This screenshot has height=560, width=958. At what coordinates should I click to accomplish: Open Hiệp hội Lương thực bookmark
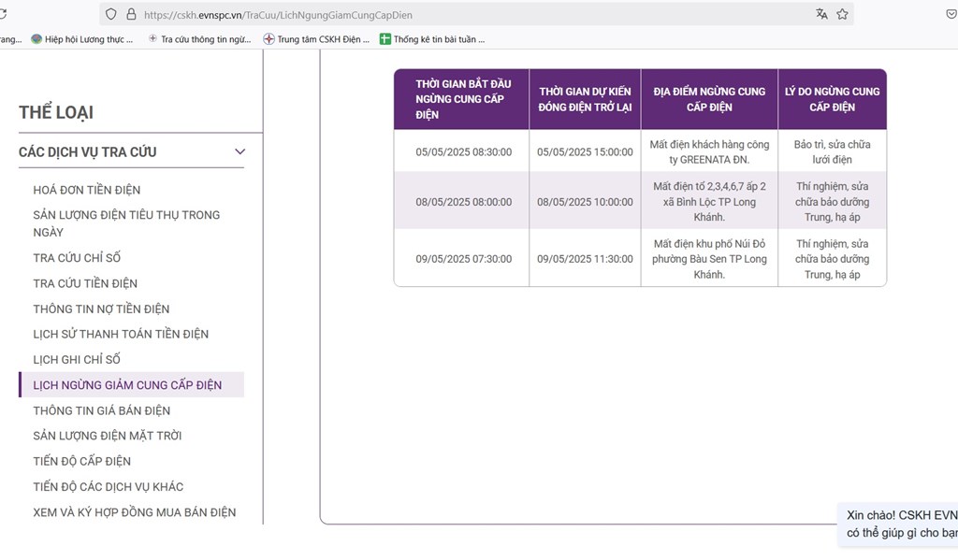[x=82, y=39]
